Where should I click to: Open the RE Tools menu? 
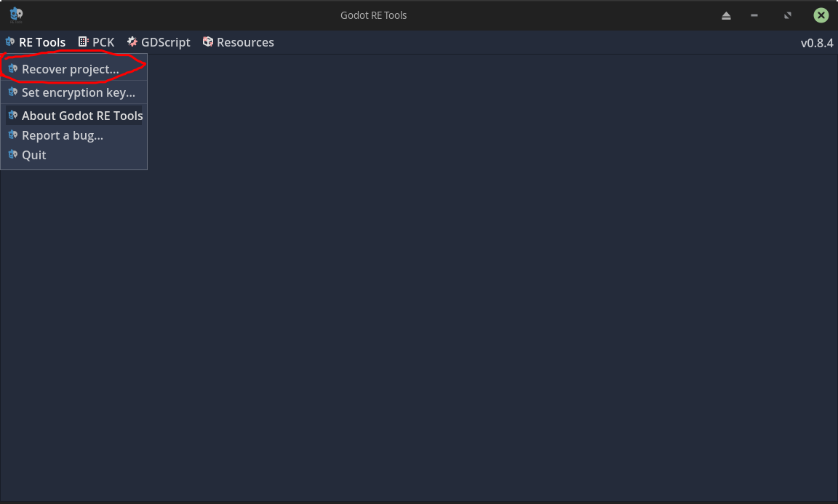click(x=35, y=42)
